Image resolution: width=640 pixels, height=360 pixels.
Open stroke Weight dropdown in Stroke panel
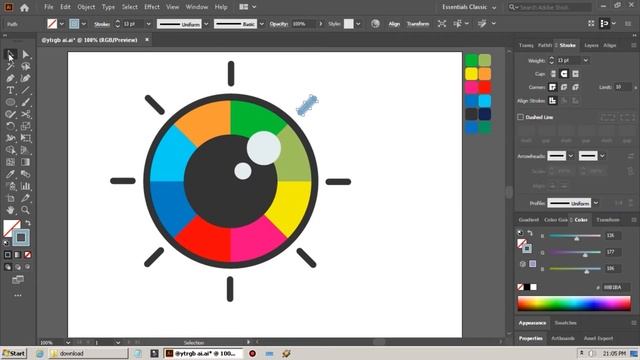586,60
